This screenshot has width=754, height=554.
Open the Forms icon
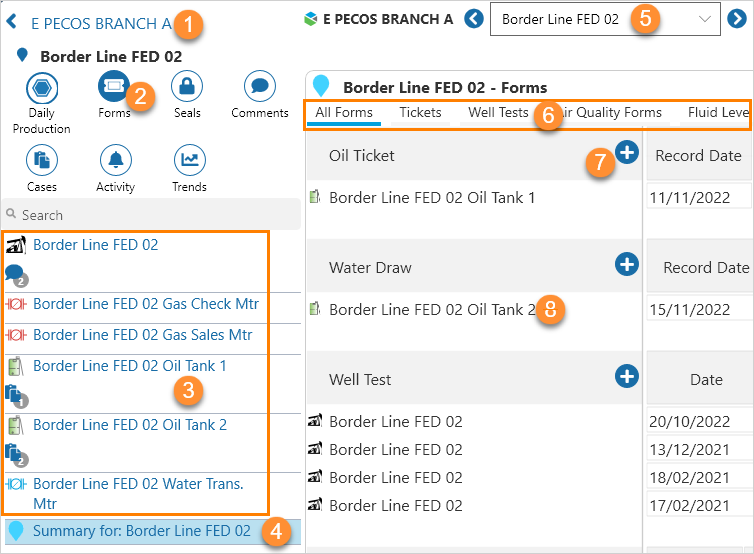pos(114,88)
